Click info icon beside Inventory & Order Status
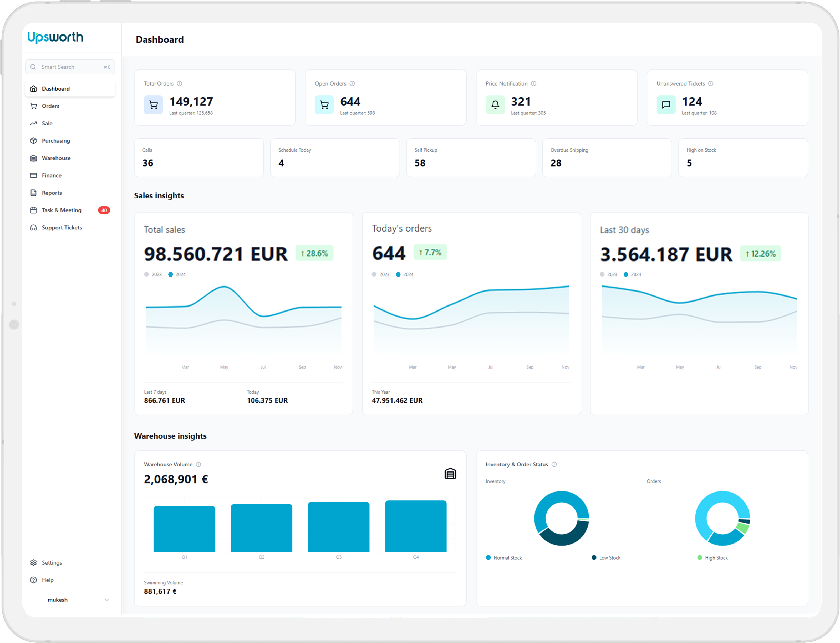 [554, 464]
